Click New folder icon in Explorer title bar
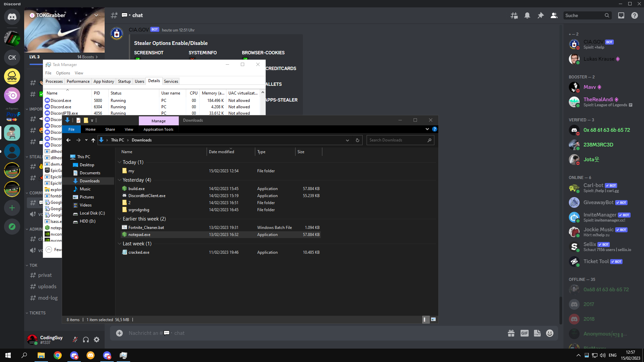 tap(86, 120)
